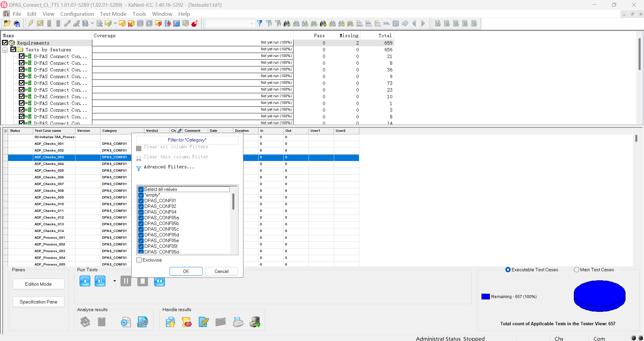Click the blue funnel filter icon in toolbar
The height and width of the screenshot is (341, 644).
coord(260,23)
